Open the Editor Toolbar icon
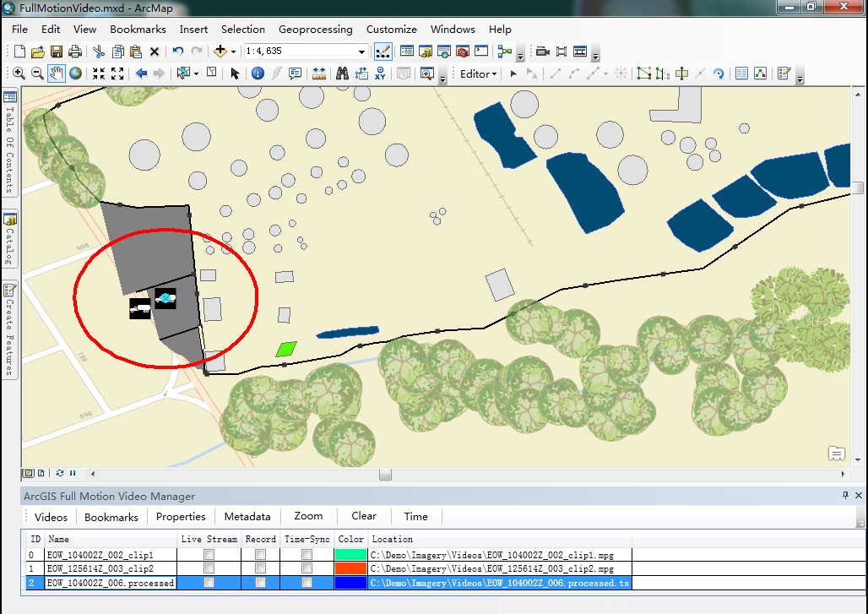 [382, 52]
